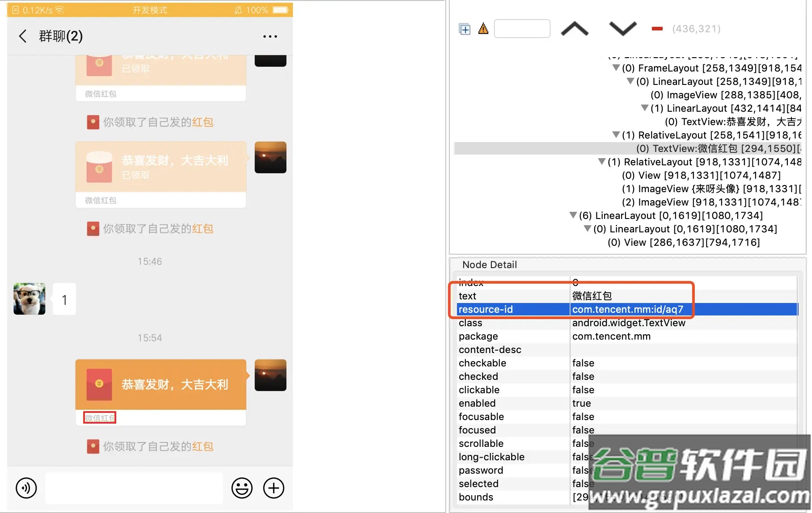
Task: Select the resource-id row in Node Detail
Action: tap(626, 309)
